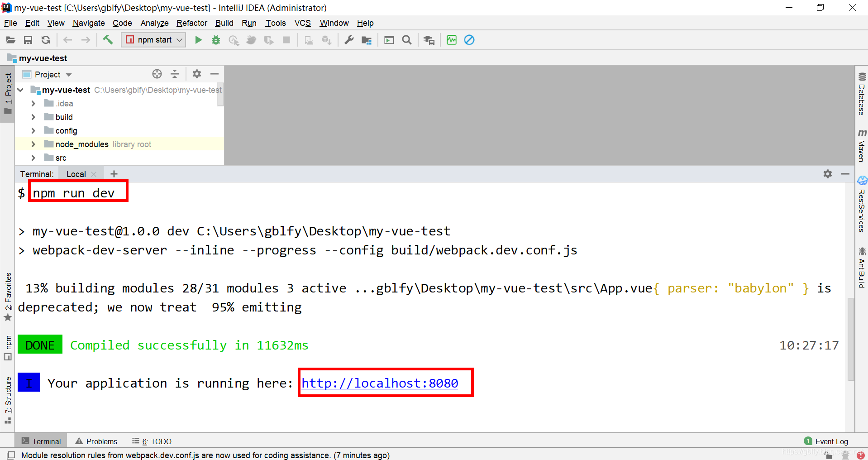Click the locate target icon in Project panel

point(157,74)
